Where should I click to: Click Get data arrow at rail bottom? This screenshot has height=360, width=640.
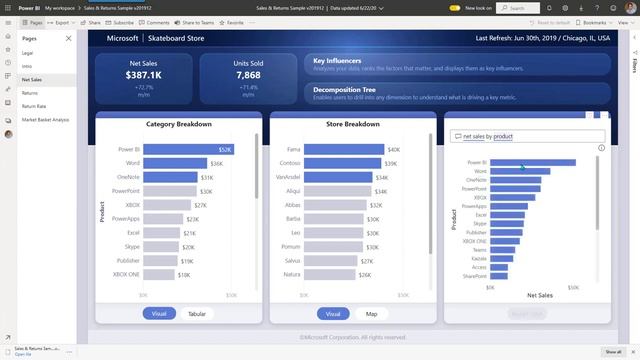tap(8, 337)
